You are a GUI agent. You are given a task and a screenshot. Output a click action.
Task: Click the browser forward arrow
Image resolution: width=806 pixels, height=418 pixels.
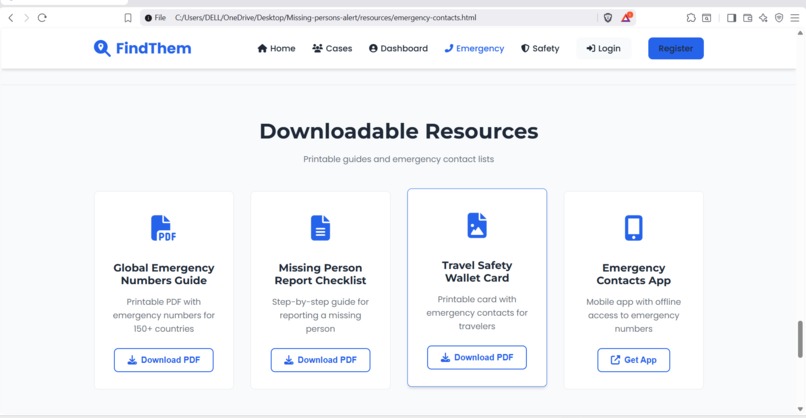26,17
